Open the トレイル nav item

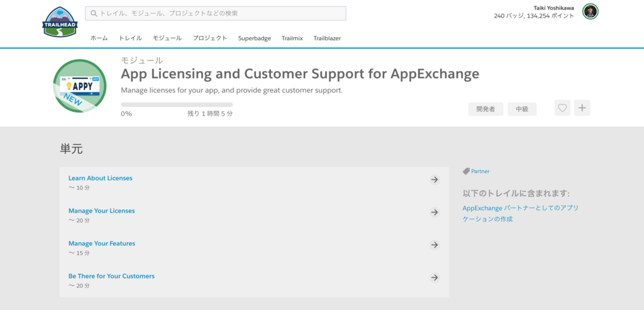click(x=130, y=38)
